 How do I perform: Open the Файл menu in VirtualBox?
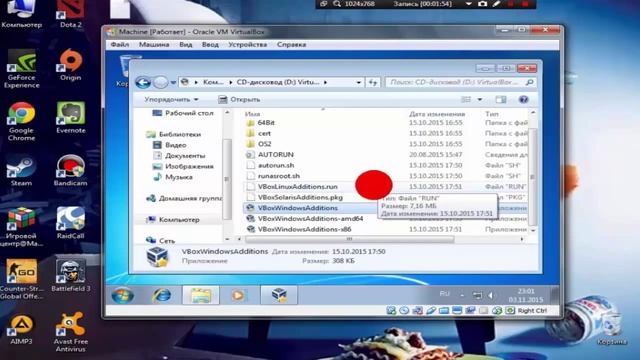coord(120,44)
